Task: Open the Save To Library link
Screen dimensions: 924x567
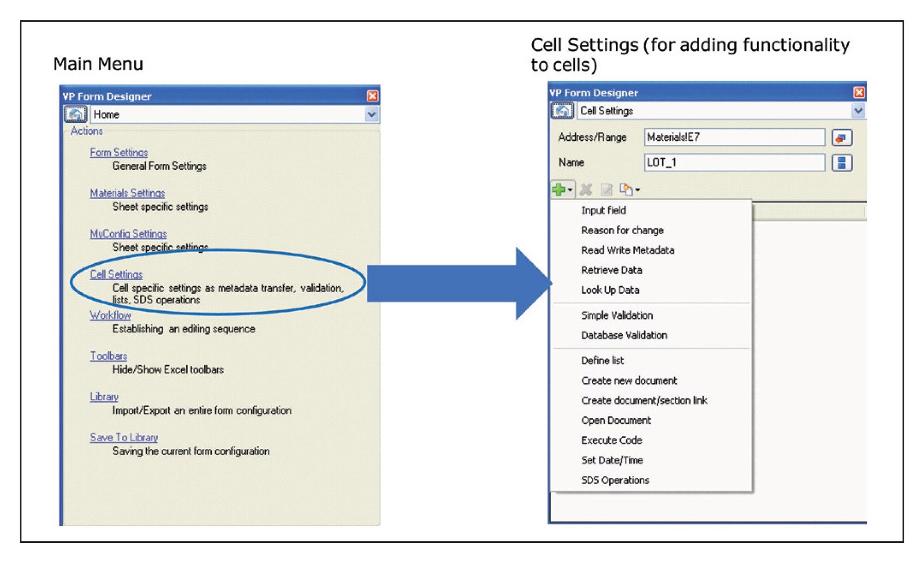Action: [x=124, y=437]
